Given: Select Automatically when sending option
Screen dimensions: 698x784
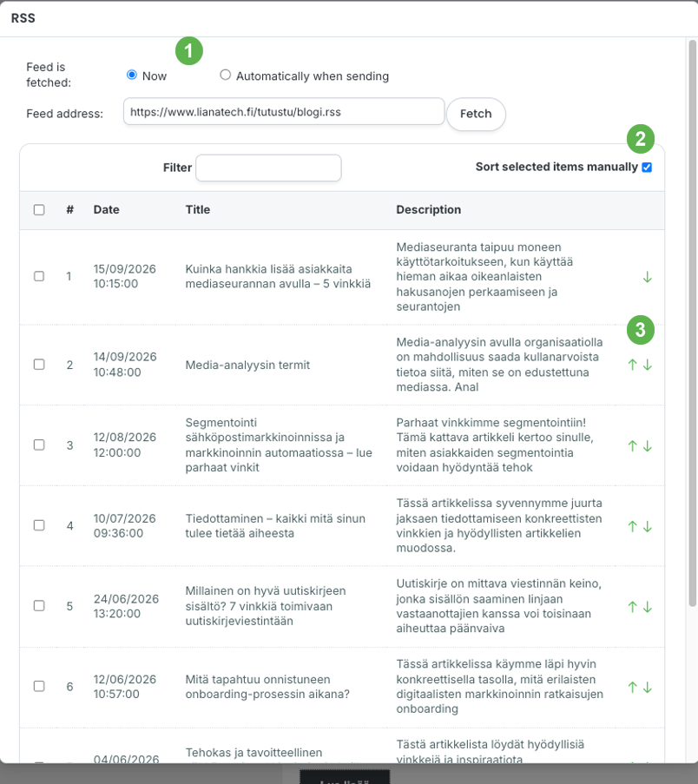Looking at the screenshot, I should tap(226, 75).
